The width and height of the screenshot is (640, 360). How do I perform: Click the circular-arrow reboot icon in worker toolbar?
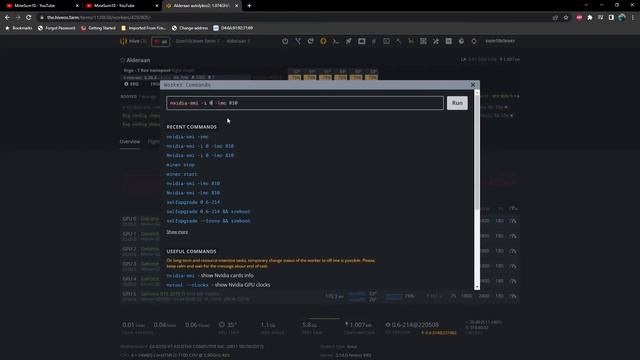pos(311,41)
